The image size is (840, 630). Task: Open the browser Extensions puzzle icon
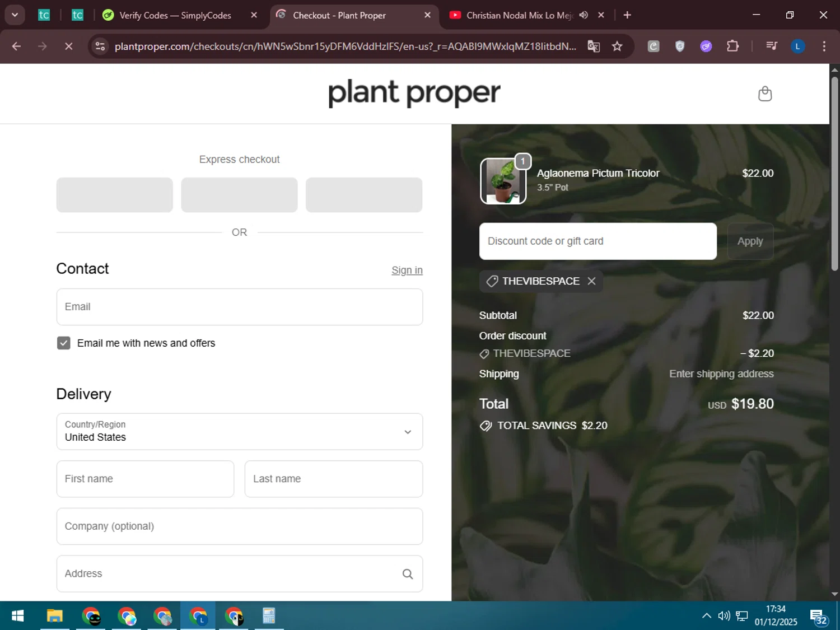click(732, 46)
